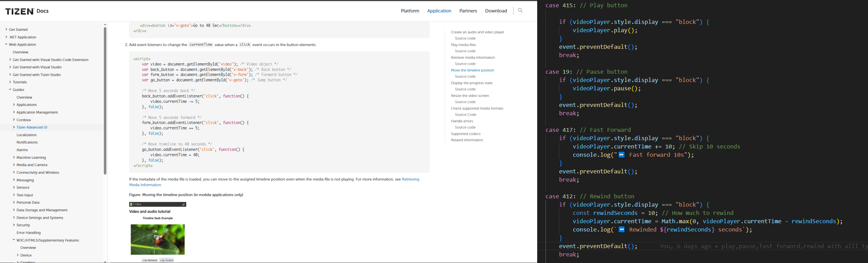This screenshot has width=868, height=263.
Task: Click the 'videoPlayer.play();' code line
Action: click(x=605, y=30)
